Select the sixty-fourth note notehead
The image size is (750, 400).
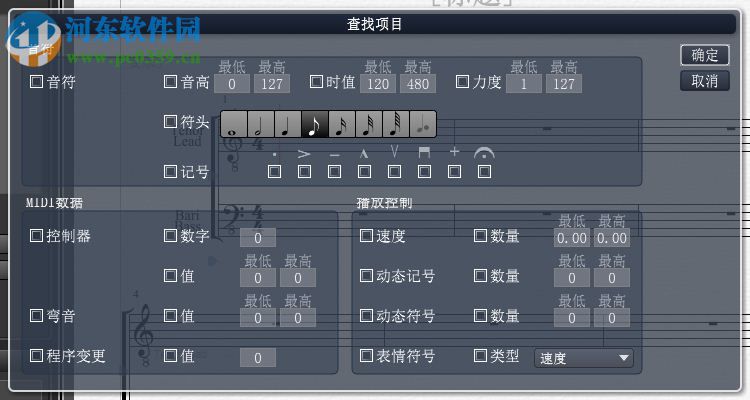[396, 124]
